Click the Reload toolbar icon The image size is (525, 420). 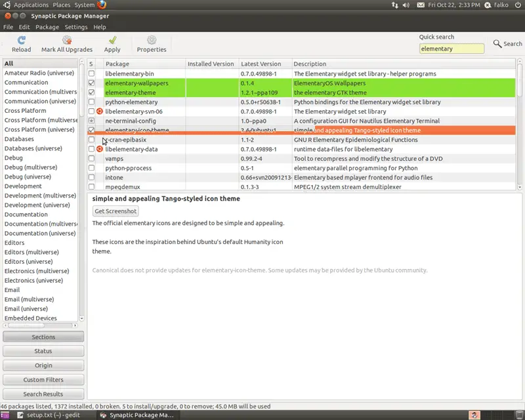(22, 40)
